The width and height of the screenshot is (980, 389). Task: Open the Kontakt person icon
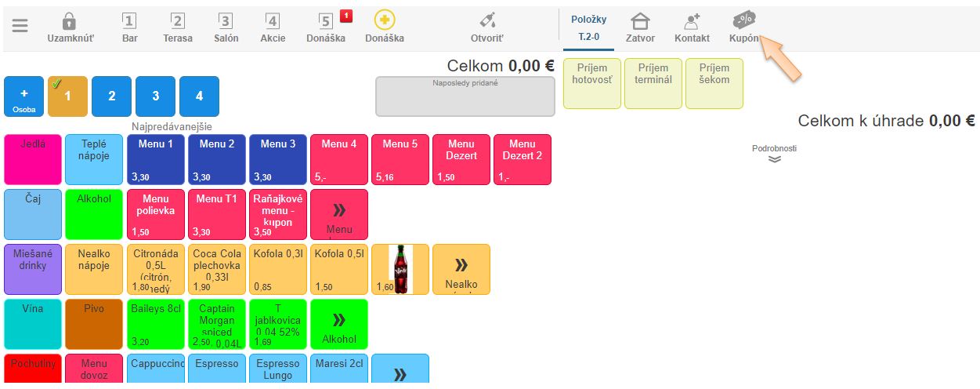point(692,21)
